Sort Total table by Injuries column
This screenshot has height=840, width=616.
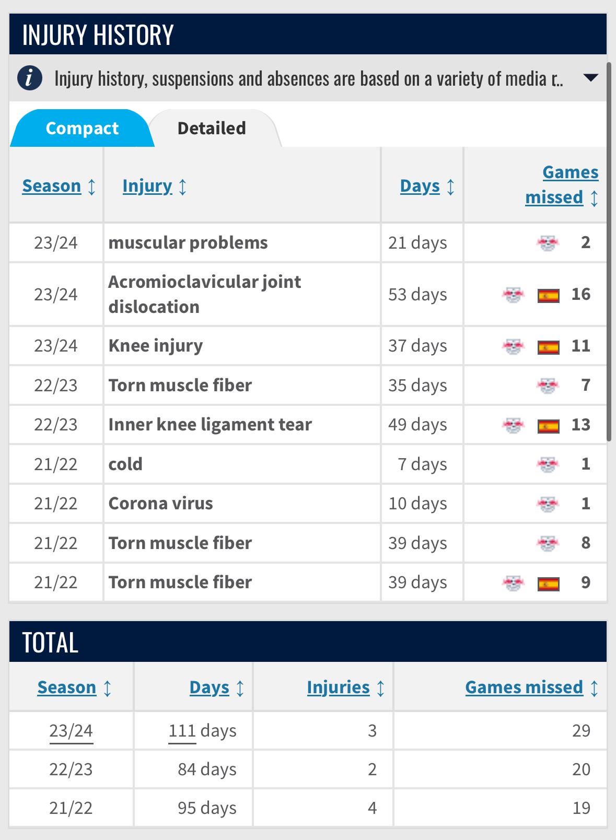(x=345, y=687)
